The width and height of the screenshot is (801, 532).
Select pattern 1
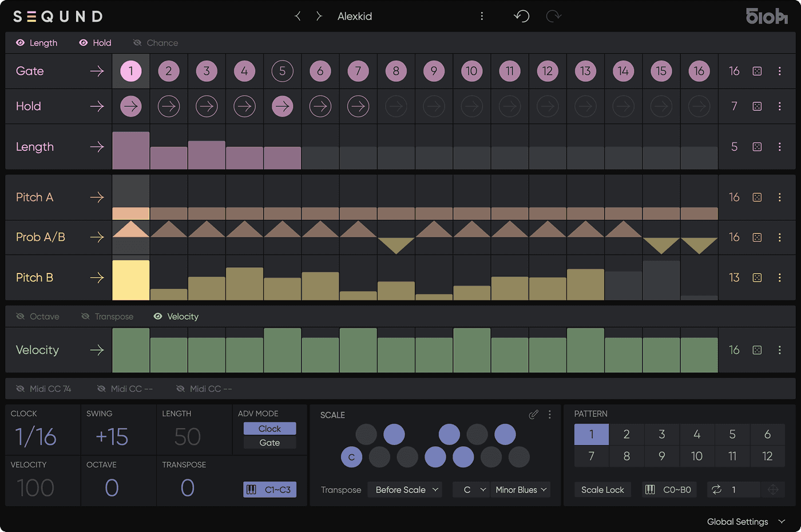click(x=592, y=434)
